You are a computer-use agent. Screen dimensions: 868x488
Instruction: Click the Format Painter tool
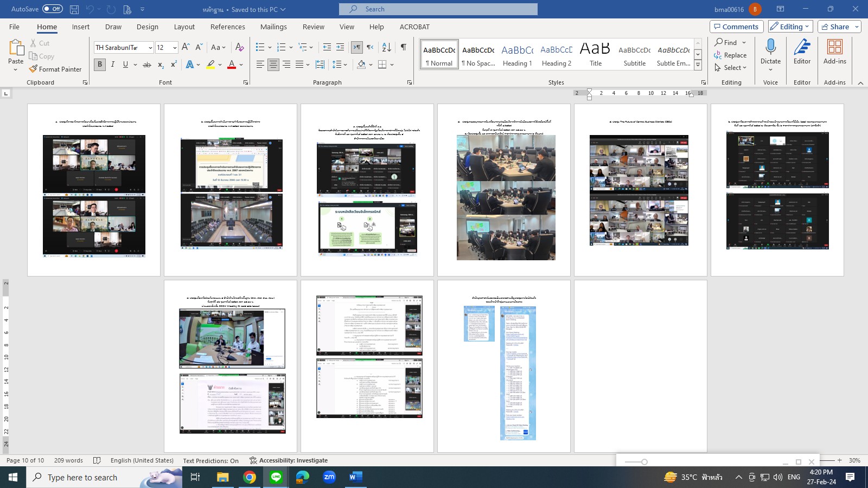click(x=55, y=69)
